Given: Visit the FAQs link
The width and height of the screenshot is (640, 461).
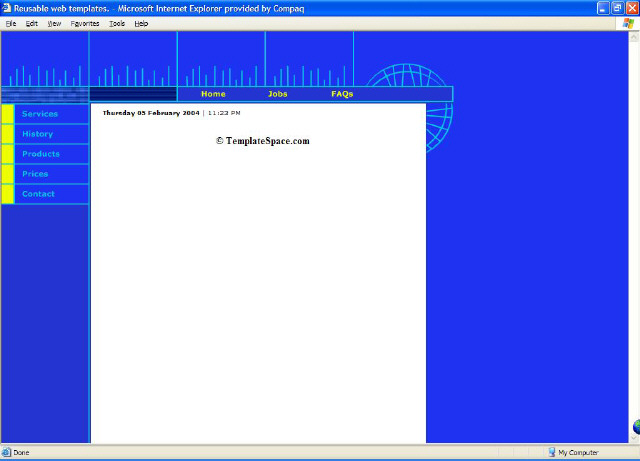Looking at the screenshot, I should (x=342, y=94).
